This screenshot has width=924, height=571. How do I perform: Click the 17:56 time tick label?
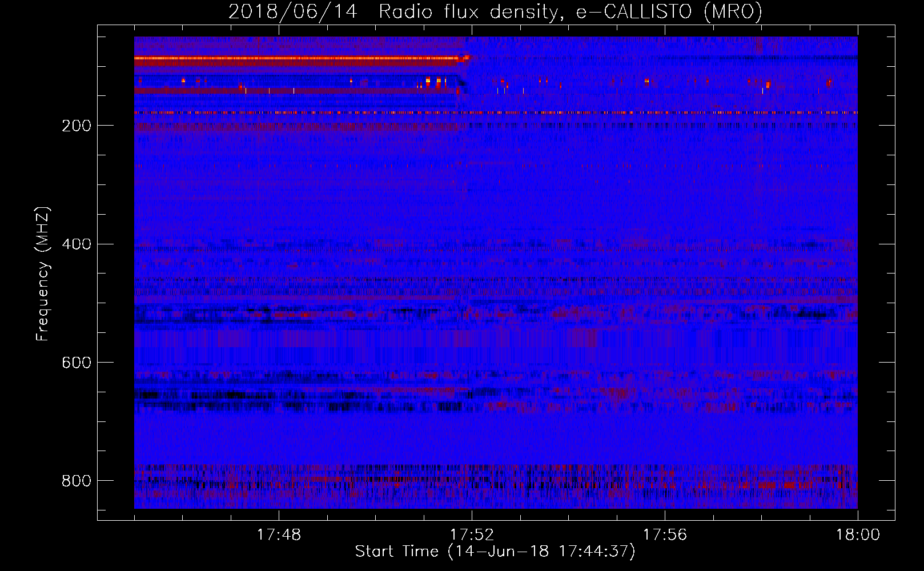coord(665,535)
